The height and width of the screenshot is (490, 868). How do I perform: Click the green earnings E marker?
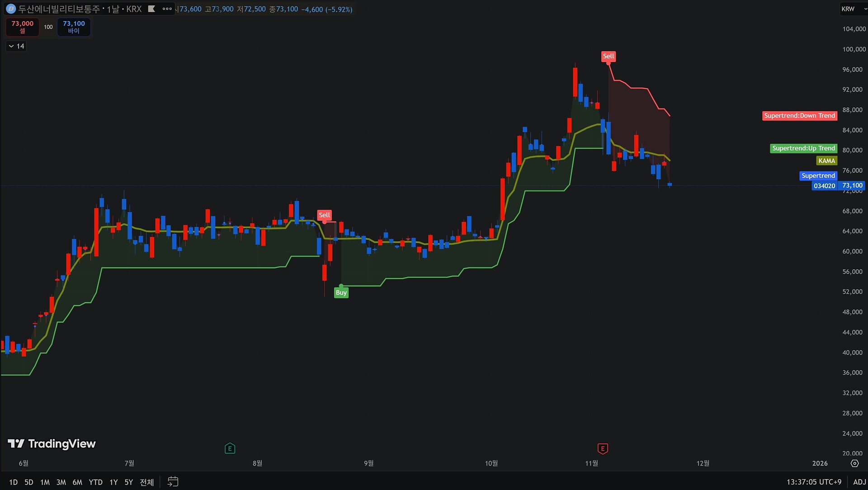[230, 448]
